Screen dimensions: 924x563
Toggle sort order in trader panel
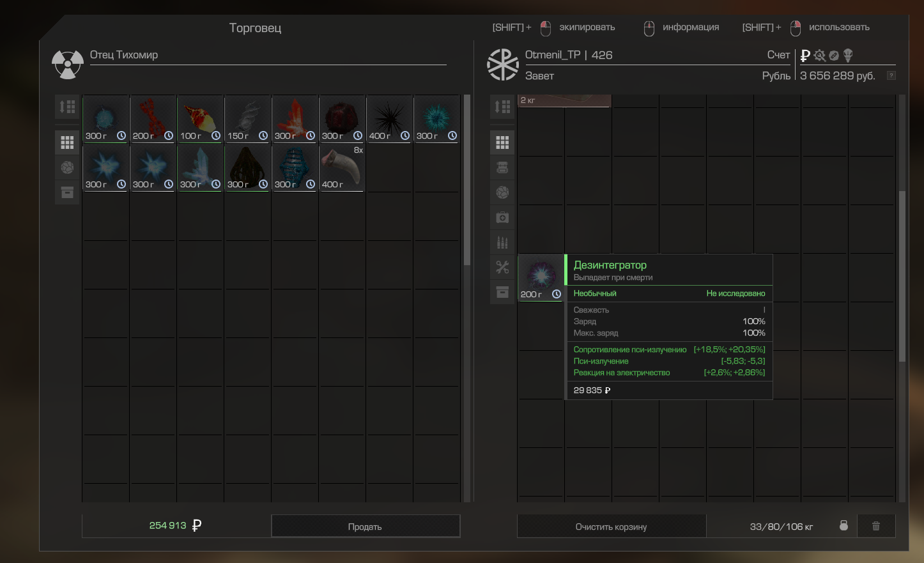(67, 107)
